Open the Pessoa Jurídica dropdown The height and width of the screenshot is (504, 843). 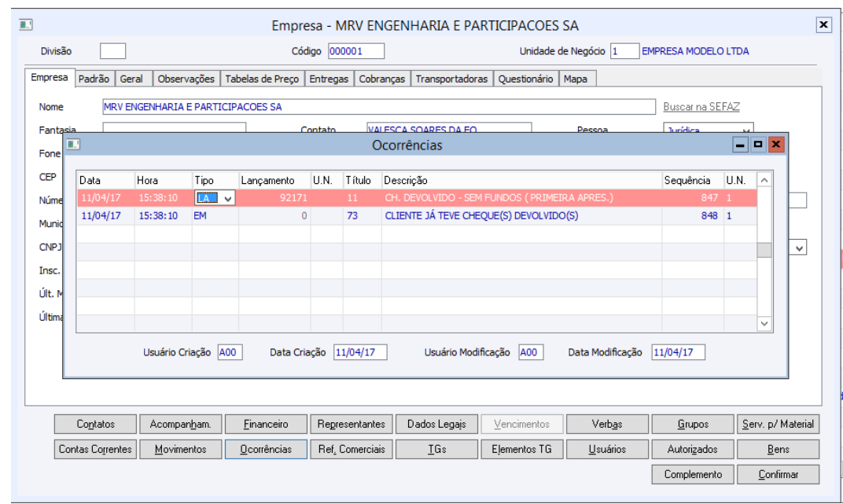[746, 130]
